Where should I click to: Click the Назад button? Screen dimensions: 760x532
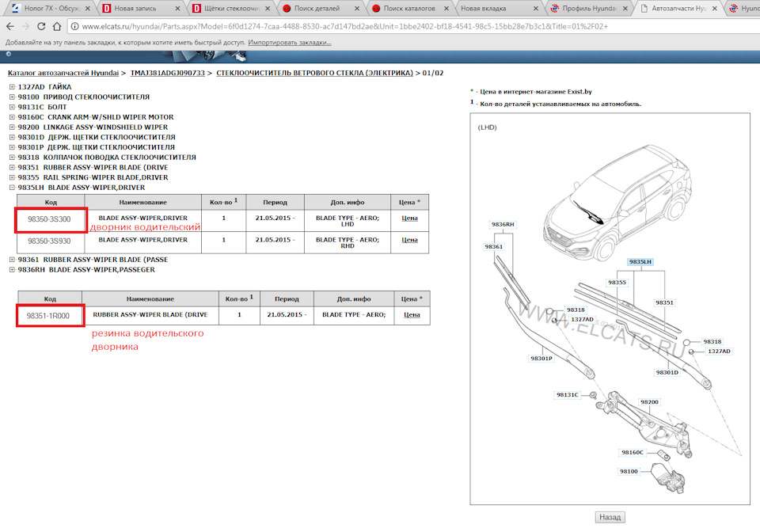610,517
